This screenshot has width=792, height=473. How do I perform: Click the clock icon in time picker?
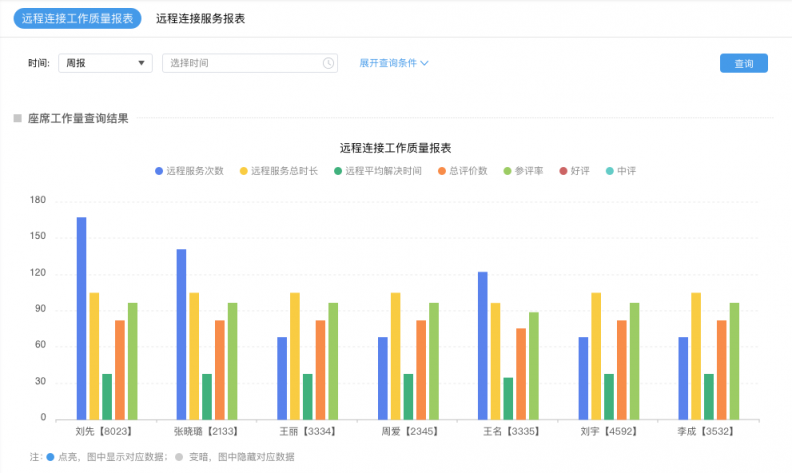click(328, 63)
